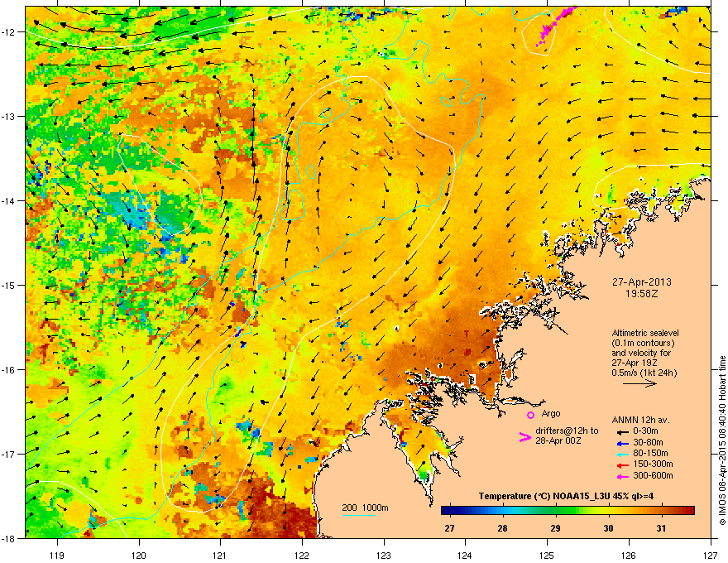
Task: Click the latitude axis label -14
Action: [8, 200]
